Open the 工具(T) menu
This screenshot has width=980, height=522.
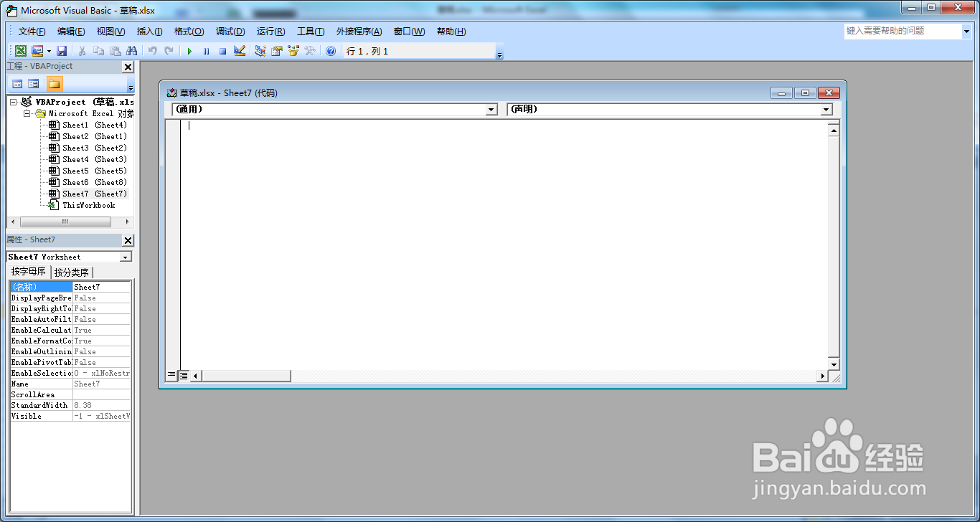click(311, 32)
